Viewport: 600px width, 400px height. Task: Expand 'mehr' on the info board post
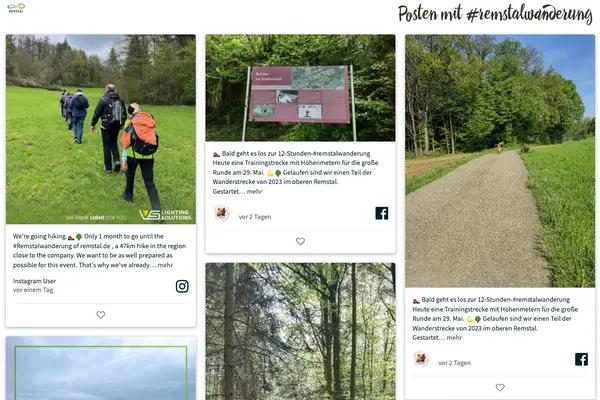(x=254, y=191)
